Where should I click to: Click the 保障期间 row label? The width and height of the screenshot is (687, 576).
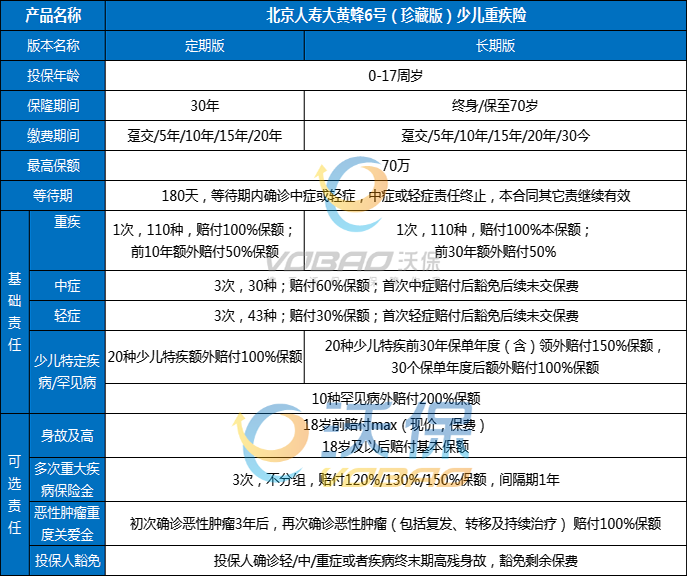coord(53,106)
